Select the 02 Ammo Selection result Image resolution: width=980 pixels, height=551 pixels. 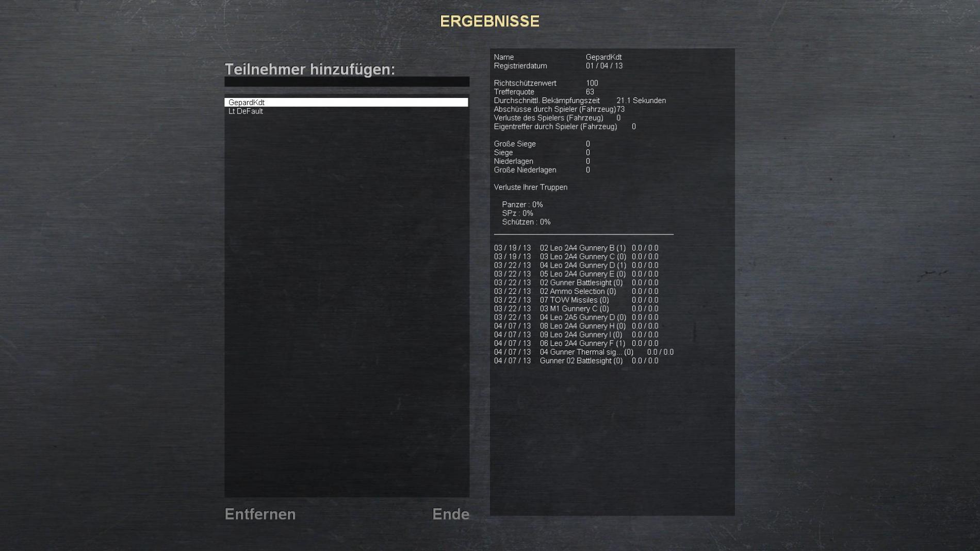(x=578, y=291)
